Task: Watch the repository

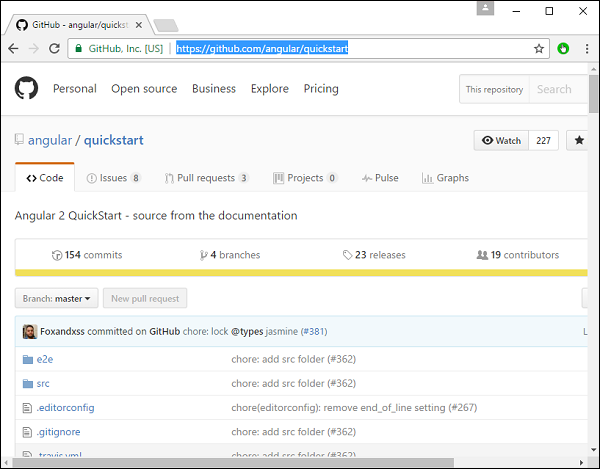Action: (x=501, y=140)
